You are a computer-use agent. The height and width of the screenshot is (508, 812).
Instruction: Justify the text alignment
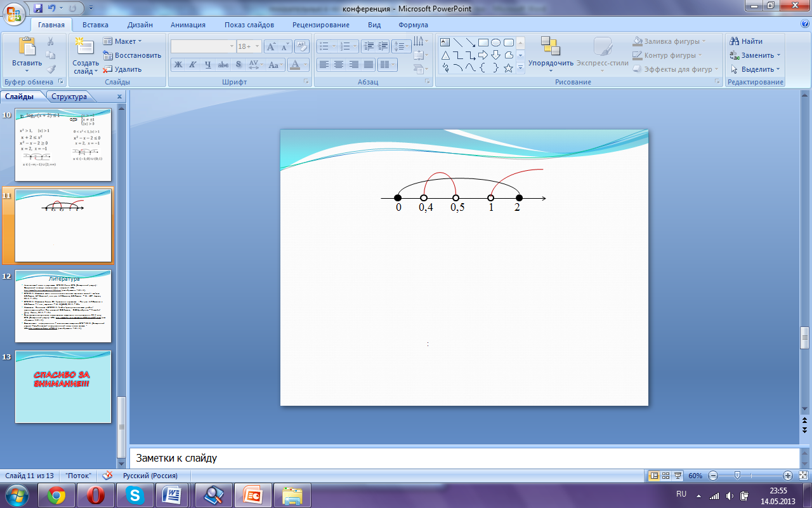coord(368,65)
